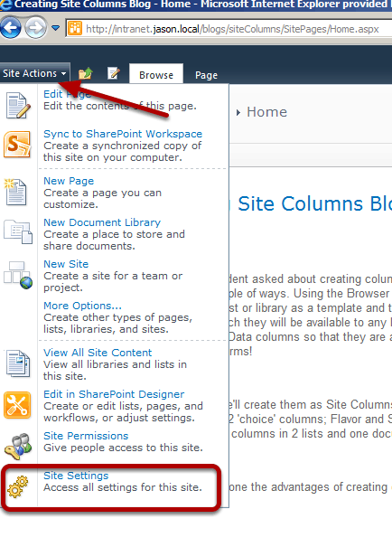This screenshot has height=547, width=392.
Task: Switch to the Browse tab
Action: 156,75
